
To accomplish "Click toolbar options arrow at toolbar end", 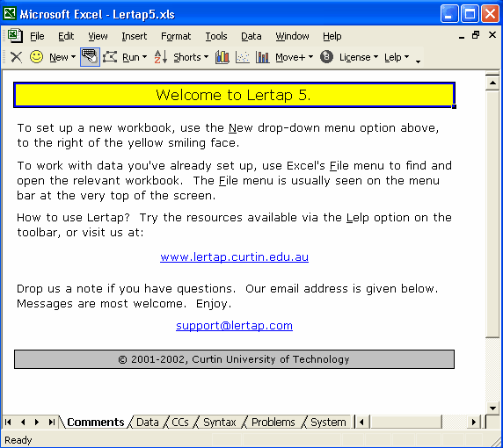I will point(418,61).
